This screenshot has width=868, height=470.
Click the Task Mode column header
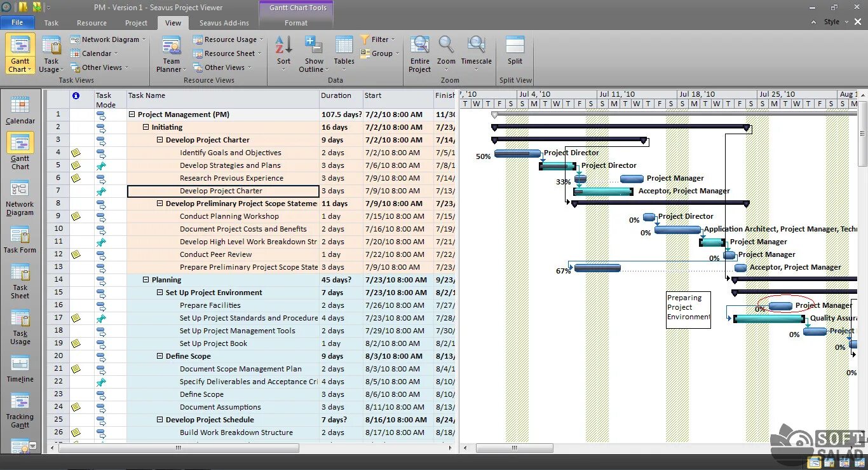[x=110, y=99]
